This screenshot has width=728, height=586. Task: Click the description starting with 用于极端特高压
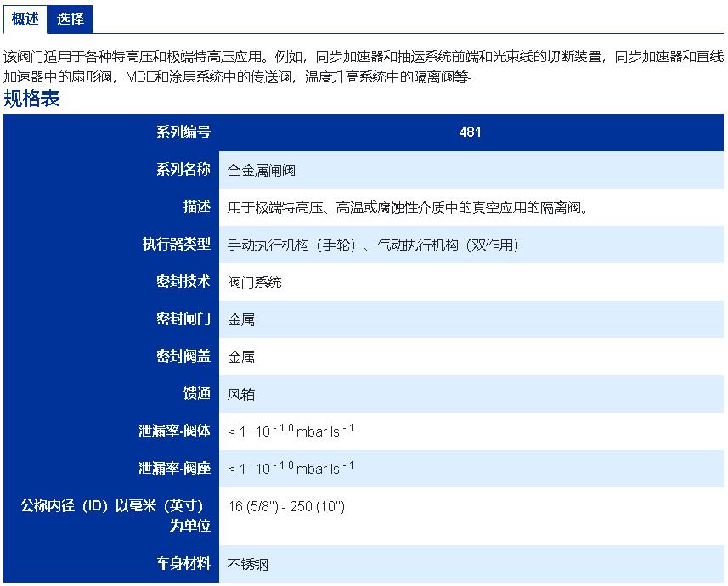click(408, 207)
